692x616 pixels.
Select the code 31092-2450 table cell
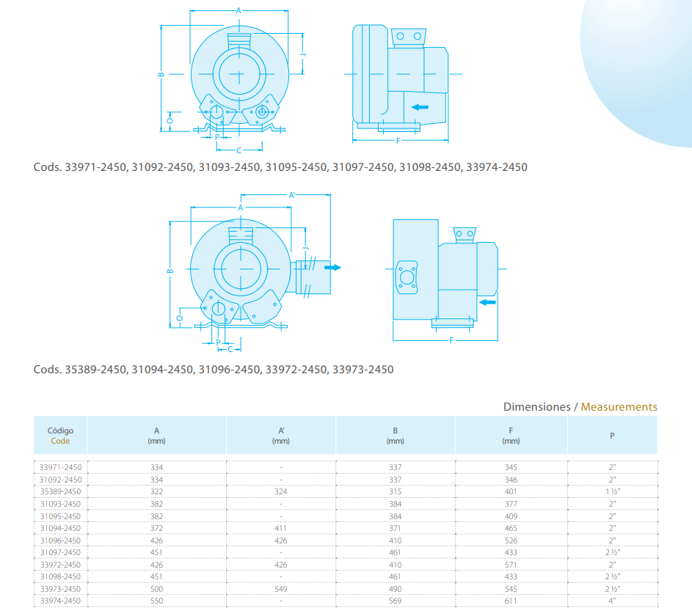tap(60, 480)
